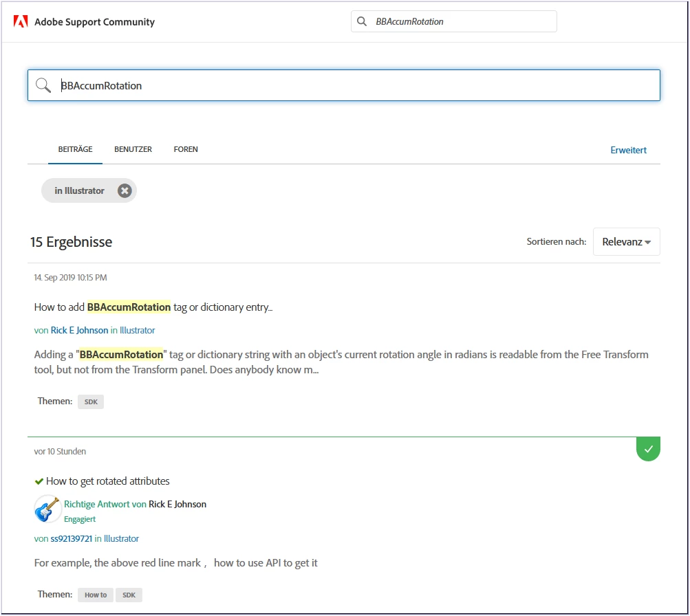690x616 pixels.
Task: Click the highlighted BBAccumRotation in the first result excerpt
Action: click(121, 355)
